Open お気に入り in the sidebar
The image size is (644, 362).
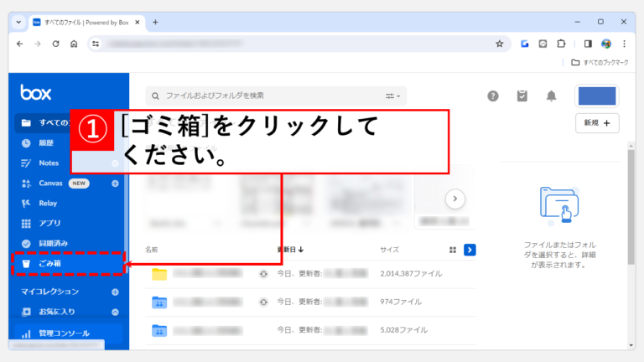tap(57, 312)
